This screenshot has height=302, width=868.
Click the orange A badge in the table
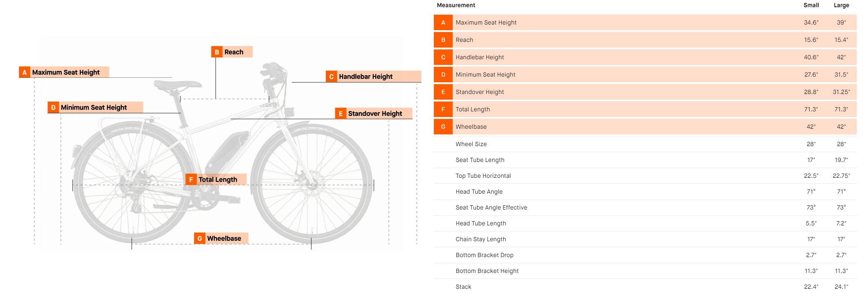[x=443, y=23]
